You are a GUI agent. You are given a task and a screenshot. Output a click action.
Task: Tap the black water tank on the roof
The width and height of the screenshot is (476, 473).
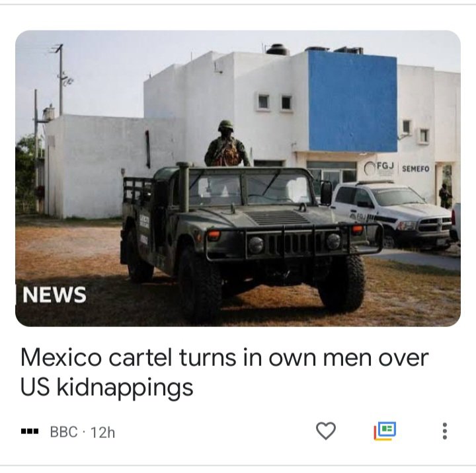point(276,50)
